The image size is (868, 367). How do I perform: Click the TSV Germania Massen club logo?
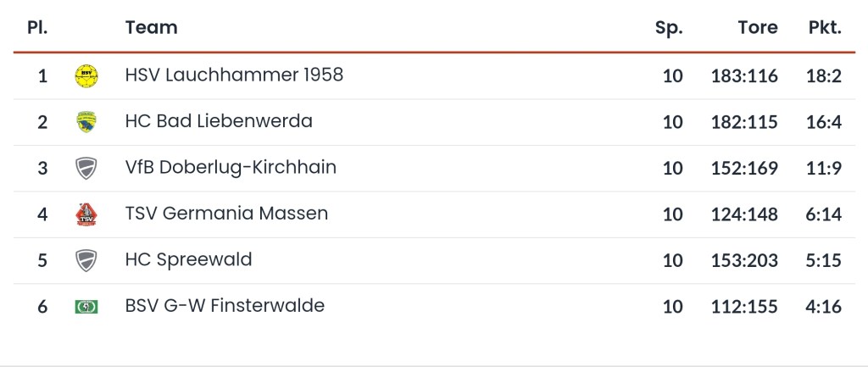pyautogui.click(x=86, y=214)
